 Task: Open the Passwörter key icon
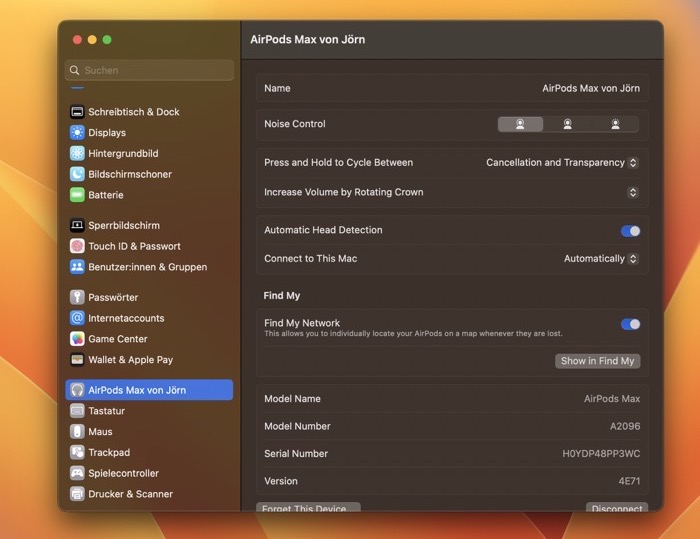(77, 297)
